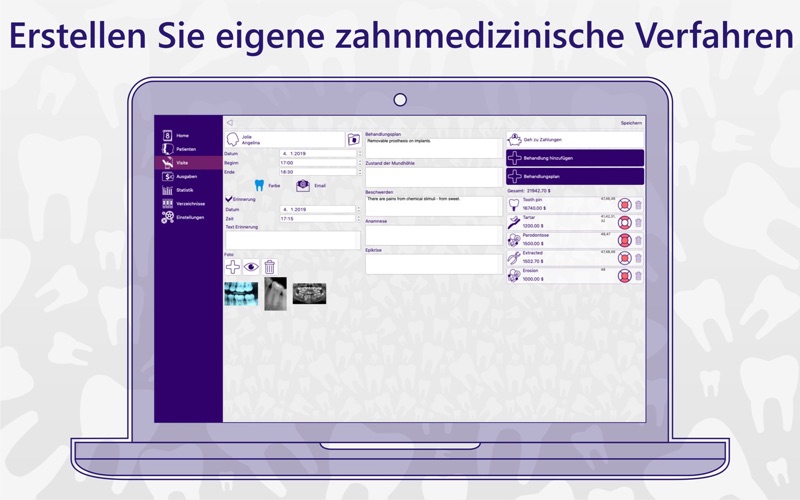Switch to the Verzeichnisse menu item
Viewport: 800px width, 500px height.
(190, 204)
